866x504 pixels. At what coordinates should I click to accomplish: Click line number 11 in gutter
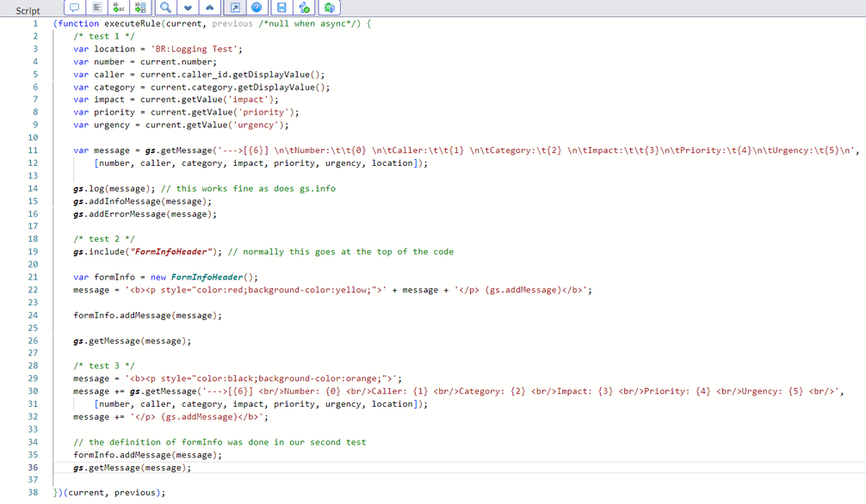coord(33,151)
